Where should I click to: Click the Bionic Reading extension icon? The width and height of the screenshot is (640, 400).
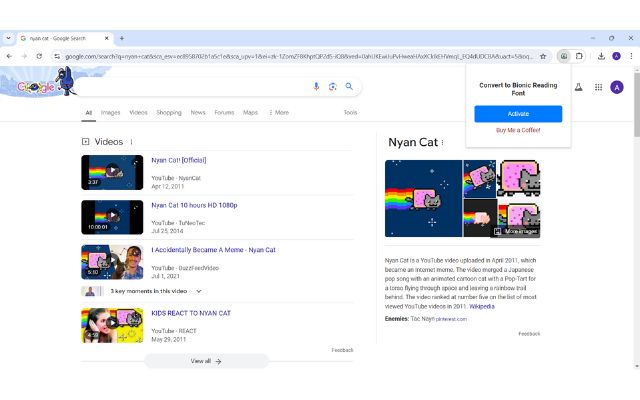click(x=564, y=56)
